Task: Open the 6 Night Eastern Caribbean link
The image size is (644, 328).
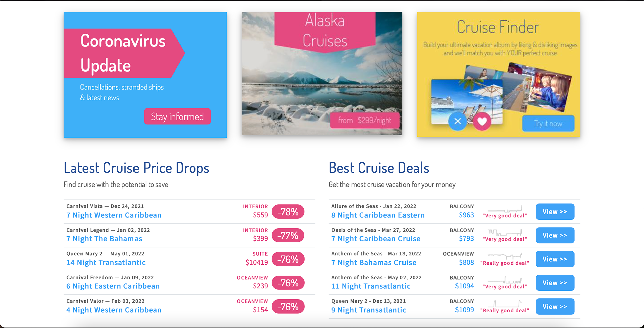Action: (x=113, y=286)
